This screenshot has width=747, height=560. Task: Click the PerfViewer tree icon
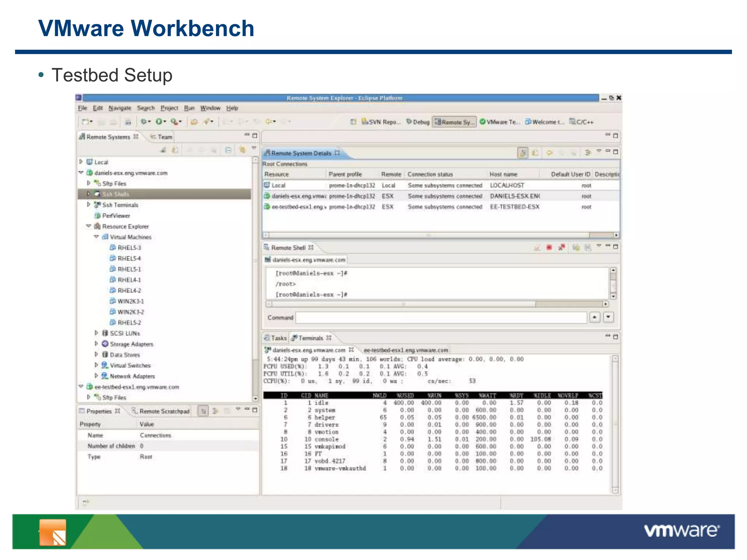(x=97, y=215)
